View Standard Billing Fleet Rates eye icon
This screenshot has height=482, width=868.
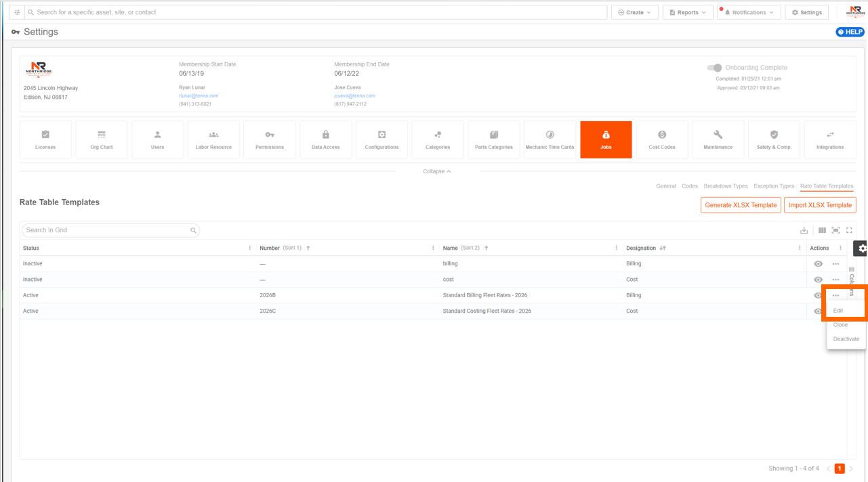tap(818, 295)
